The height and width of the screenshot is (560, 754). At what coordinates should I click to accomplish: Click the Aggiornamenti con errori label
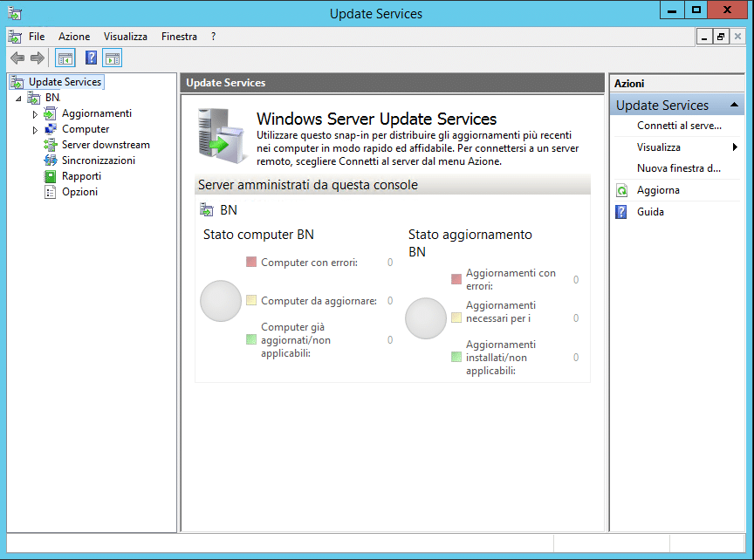(x=511, y=279)
